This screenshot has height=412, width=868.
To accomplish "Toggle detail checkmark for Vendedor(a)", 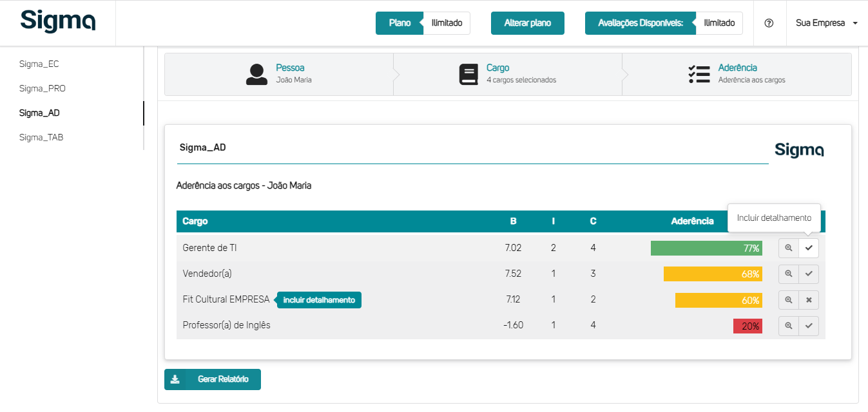I will [x=809, y=274].
